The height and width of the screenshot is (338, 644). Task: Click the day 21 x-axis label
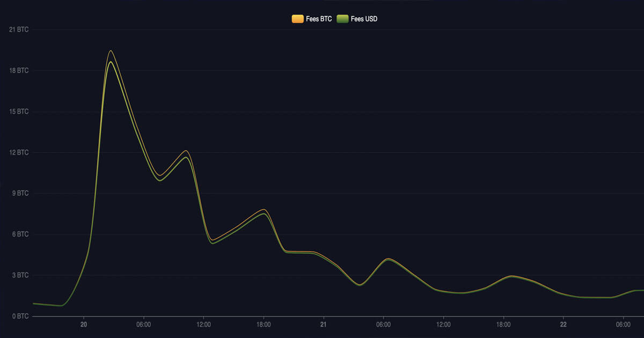pos(323,325)
